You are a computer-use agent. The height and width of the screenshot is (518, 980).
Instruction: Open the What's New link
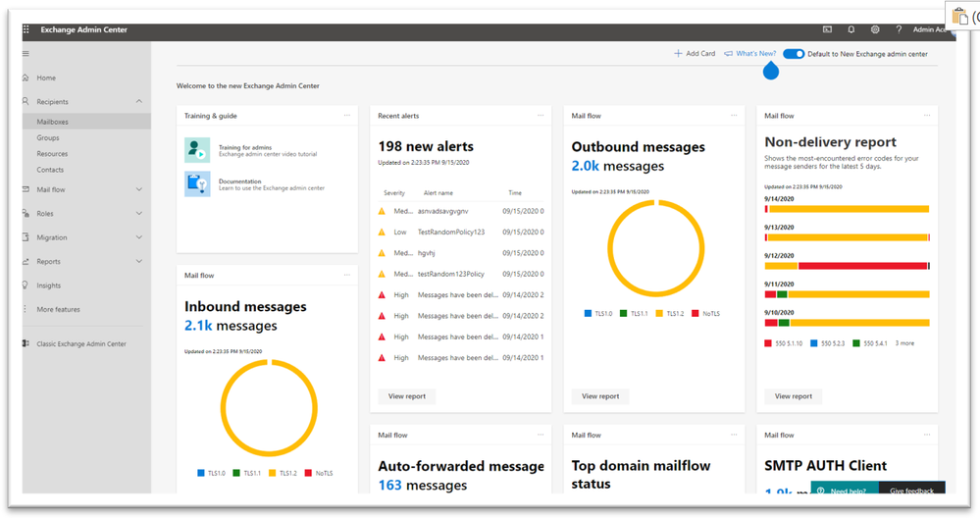coord(750,54)
